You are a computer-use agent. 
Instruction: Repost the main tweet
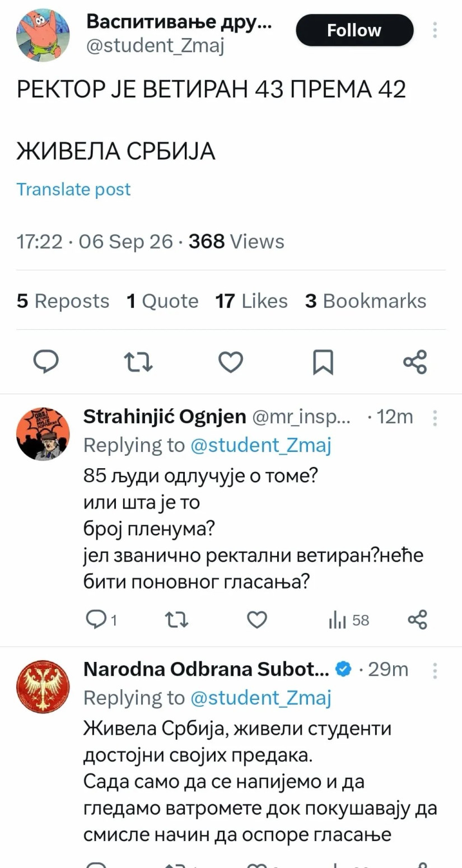(x=138, y=362)
